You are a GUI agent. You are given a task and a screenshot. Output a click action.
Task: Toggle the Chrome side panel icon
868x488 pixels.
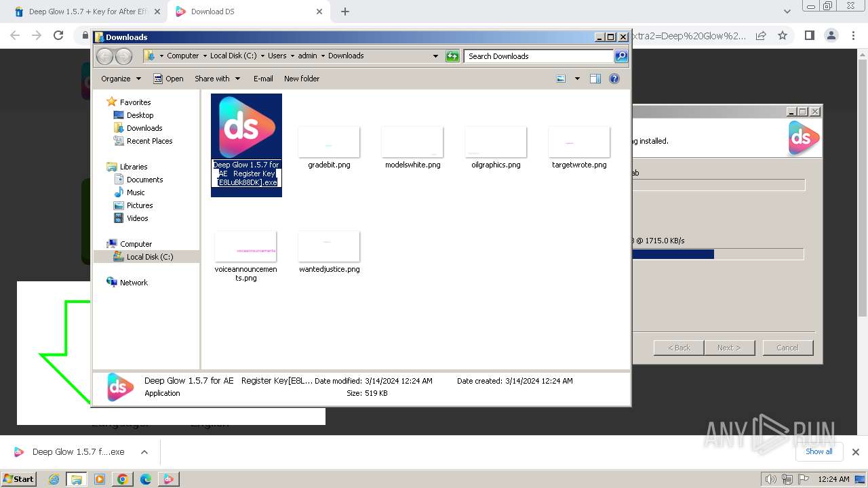tap(809, 35)
